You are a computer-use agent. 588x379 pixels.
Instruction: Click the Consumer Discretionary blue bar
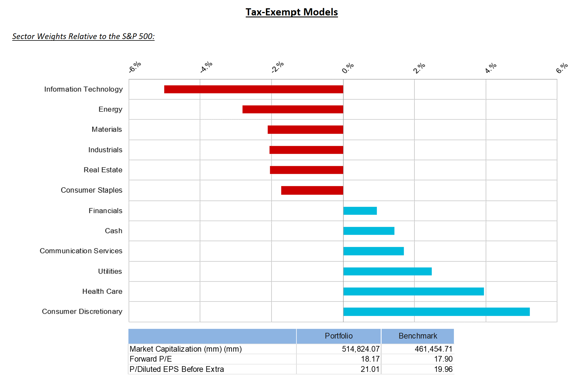(x=436, y=312)
